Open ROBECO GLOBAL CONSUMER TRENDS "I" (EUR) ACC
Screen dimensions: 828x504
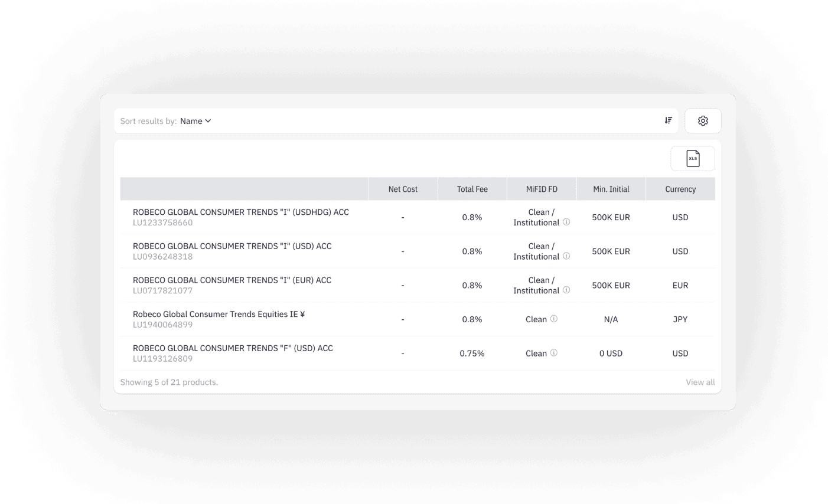[232, 280]
